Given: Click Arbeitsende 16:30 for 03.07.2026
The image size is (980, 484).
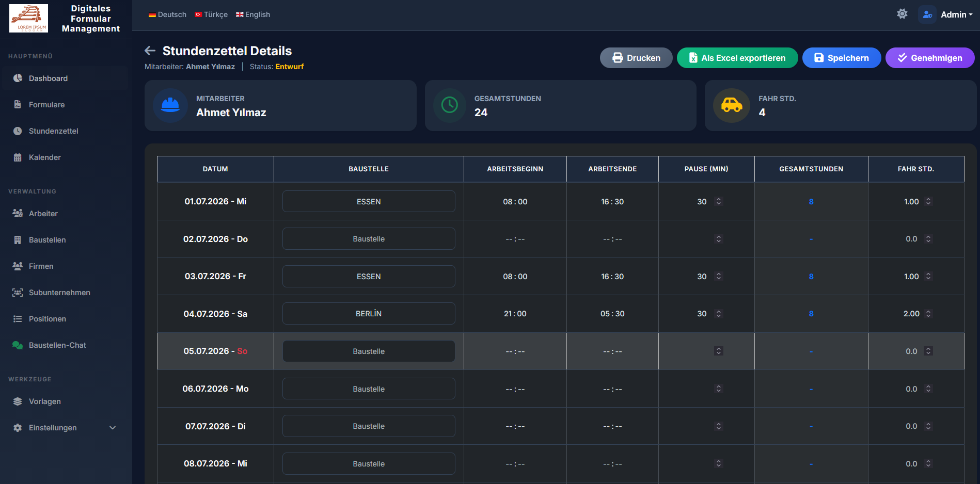Looking at the screenshot, I should (x=612, y=276).
